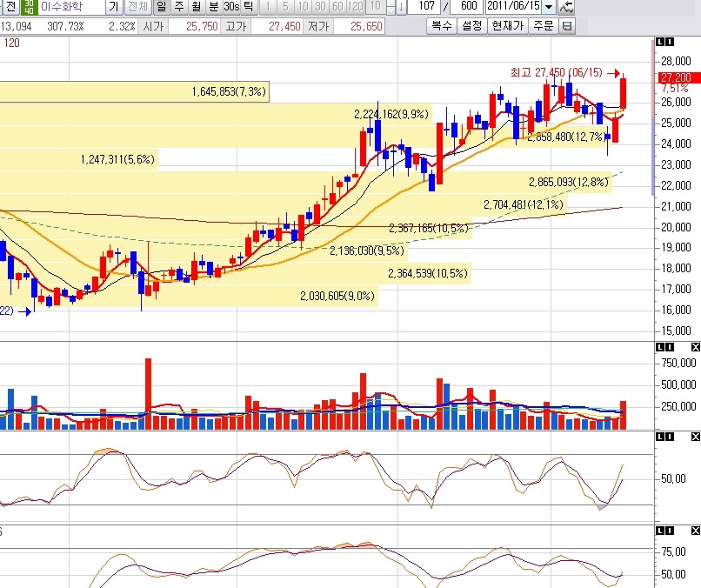Click the 전 button at top left
The height and width of the screenshot is (588, 701).
10,7
